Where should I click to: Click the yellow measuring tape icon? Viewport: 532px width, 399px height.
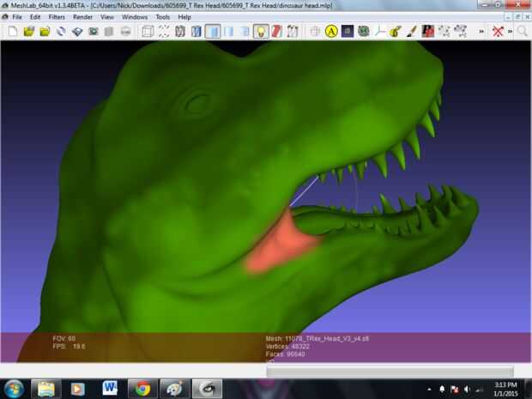pos(396,32)
